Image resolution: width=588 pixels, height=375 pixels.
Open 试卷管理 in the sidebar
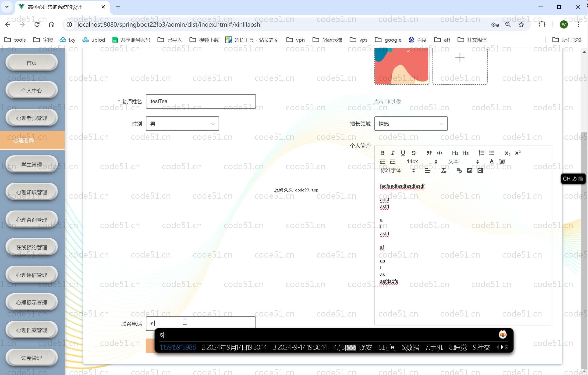32,358
